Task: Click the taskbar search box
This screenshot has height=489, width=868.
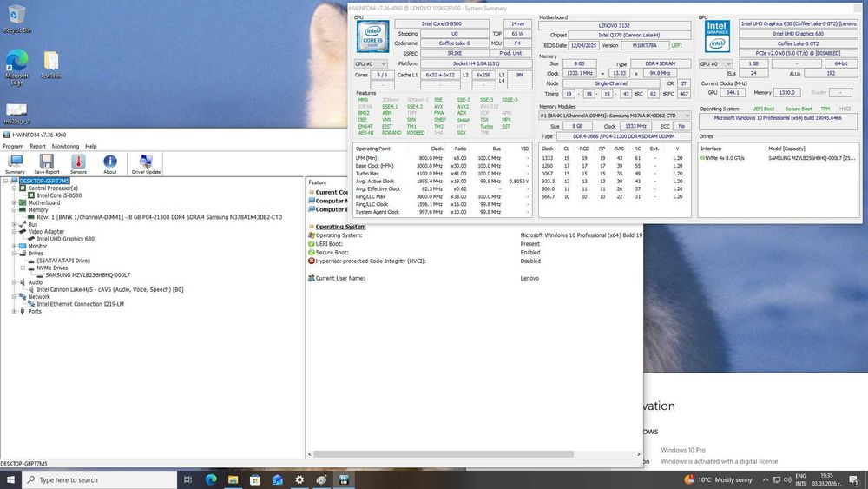Action: (100, 479)
